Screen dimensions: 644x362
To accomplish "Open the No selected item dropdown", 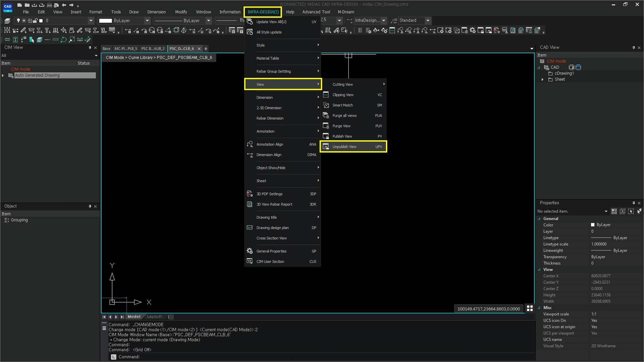I will click(606, 211).
